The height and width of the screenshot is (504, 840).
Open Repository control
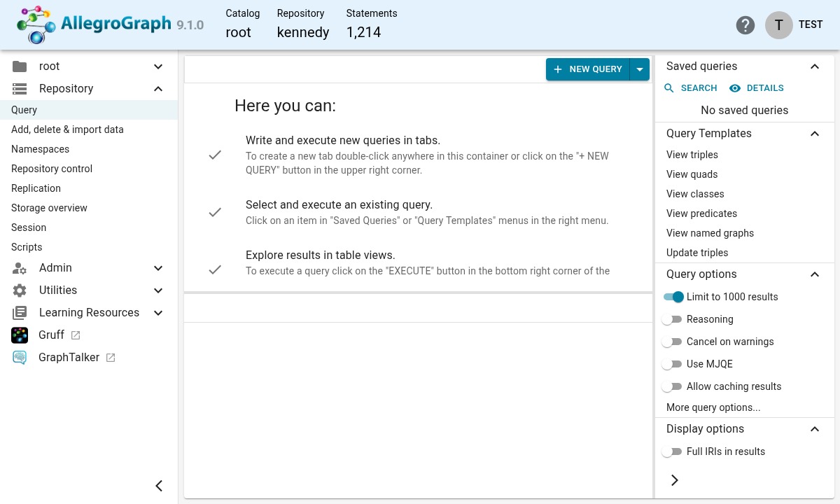[x=89, y=169]
